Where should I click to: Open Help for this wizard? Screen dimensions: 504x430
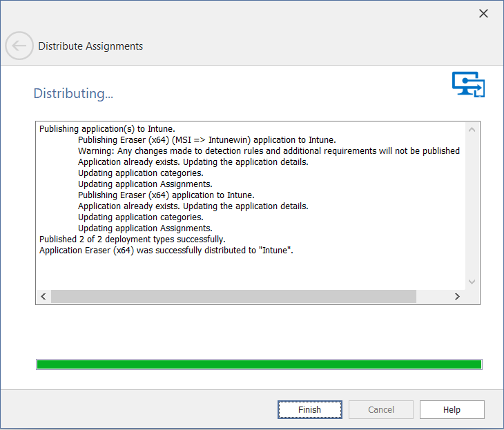point(452,409)
